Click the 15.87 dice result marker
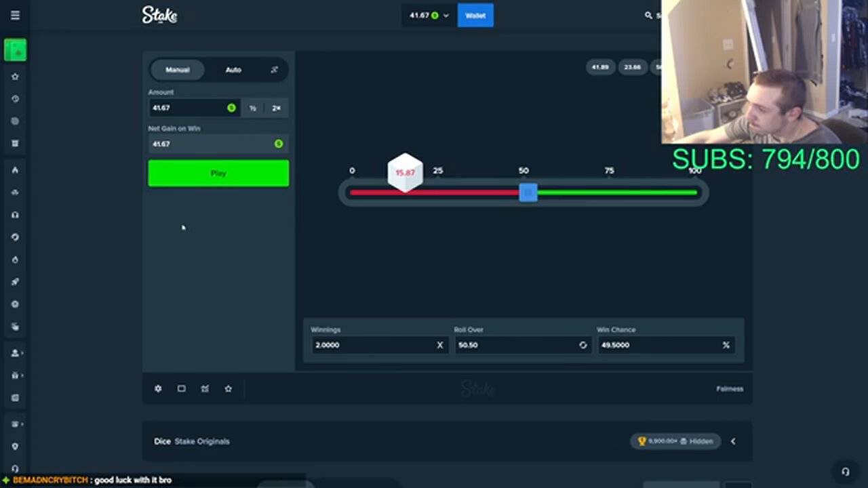 tap(405, 172)
